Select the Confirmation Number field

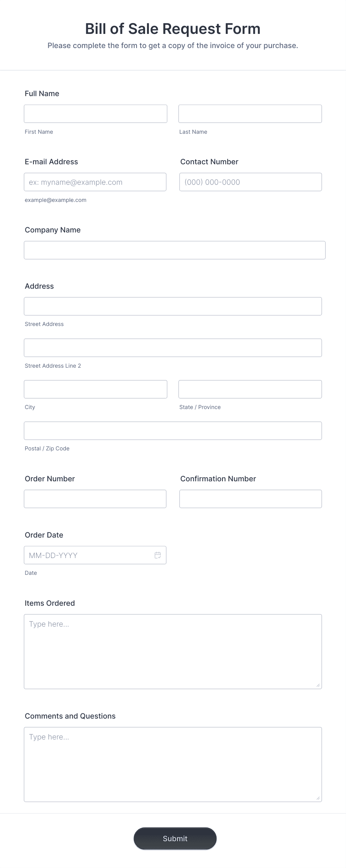click(250, 499)
